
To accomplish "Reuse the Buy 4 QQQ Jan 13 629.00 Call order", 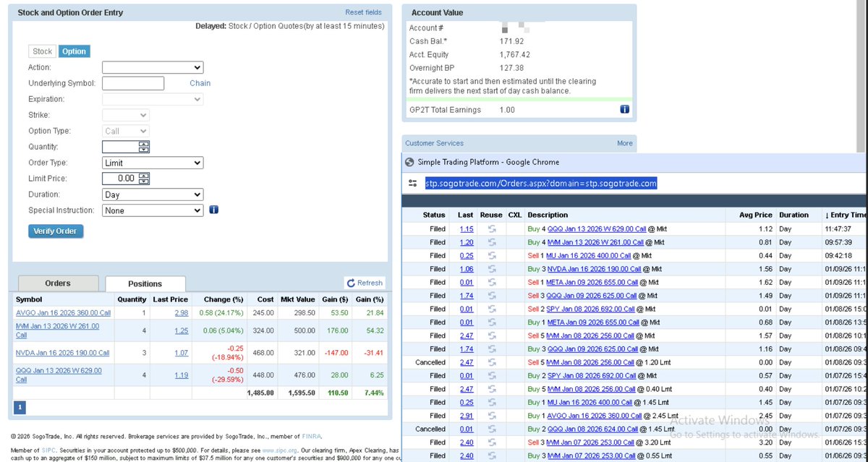I will click(492, 228).
